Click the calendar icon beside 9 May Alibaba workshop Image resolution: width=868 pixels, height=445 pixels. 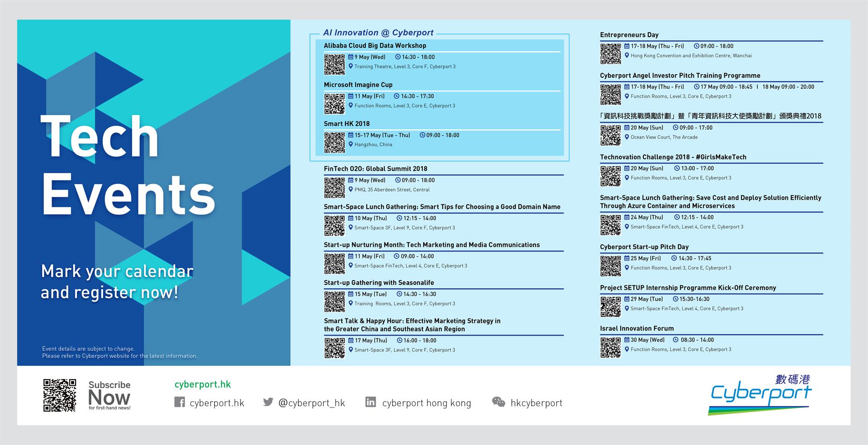point(350,57)
